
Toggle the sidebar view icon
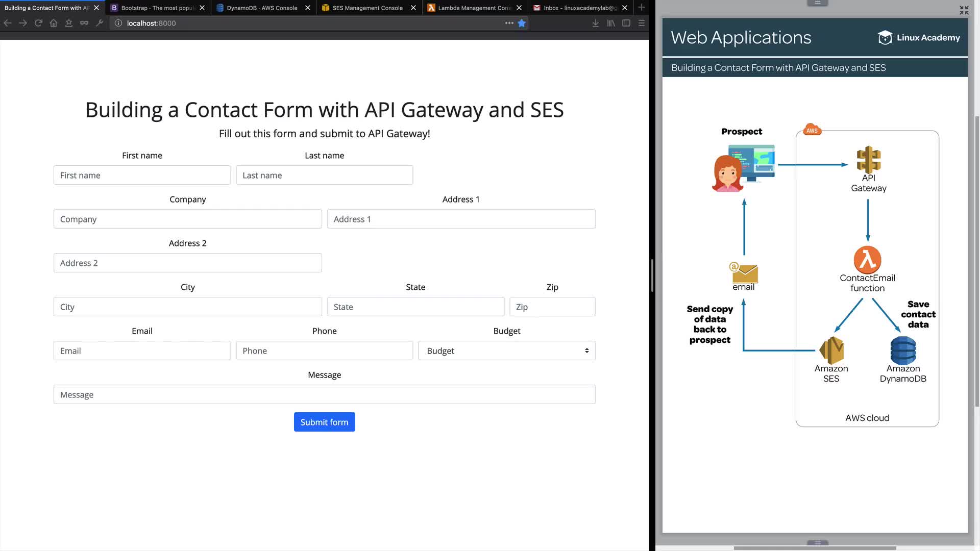point(626,23)
